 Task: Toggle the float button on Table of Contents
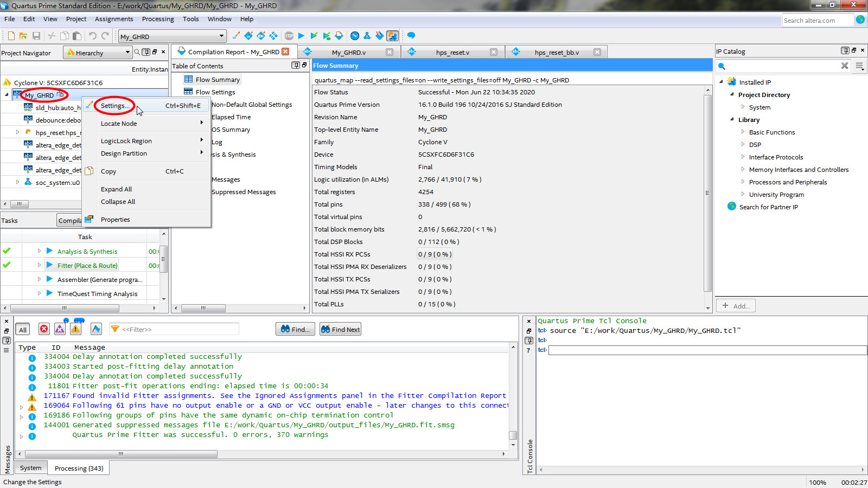tap(304, 65)
